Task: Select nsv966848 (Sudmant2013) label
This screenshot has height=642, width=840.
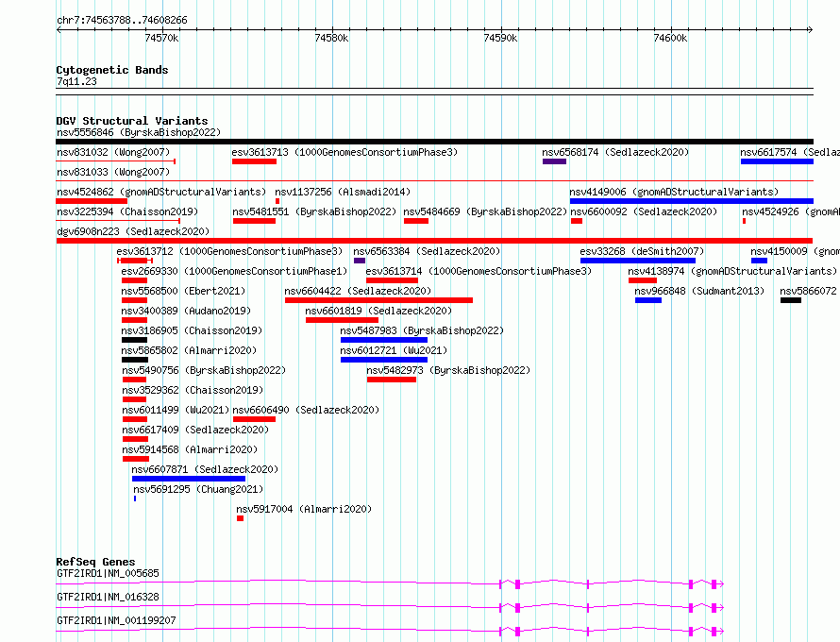Action: [699, 291]
